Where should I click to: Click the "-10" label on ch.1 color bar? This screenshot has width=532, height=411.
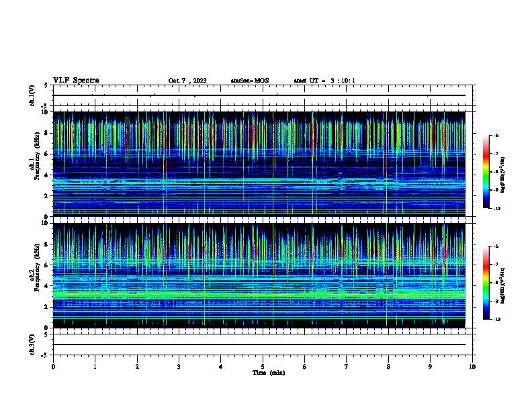pos(496,208)
